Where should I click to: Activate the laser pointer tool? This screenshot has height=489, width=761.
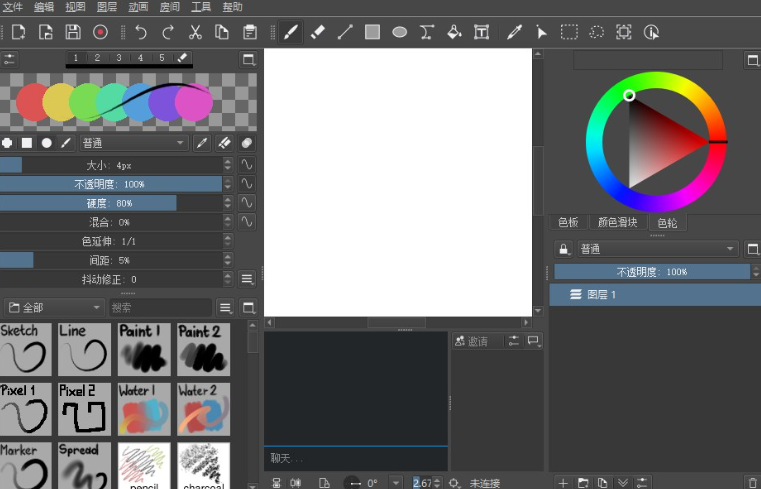click(x=542, y=33)
